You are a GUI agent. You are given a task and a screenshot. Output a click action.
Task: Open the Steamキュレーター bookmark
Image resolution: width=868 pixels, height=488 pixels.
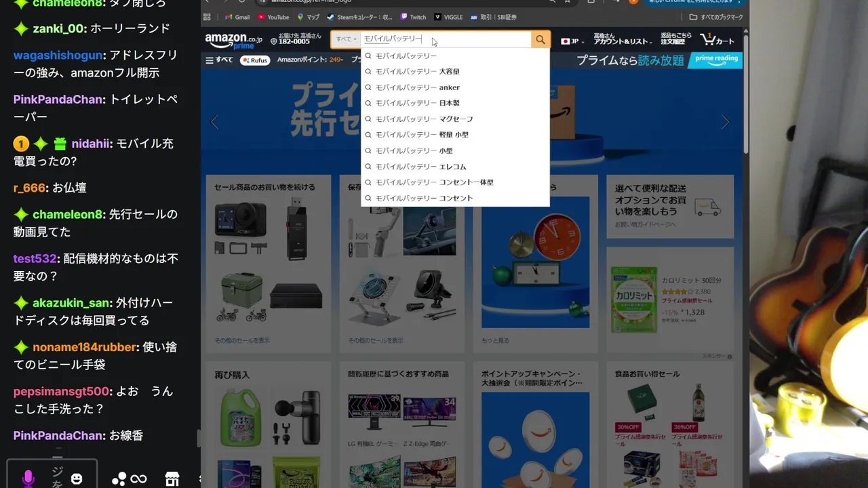359,17
